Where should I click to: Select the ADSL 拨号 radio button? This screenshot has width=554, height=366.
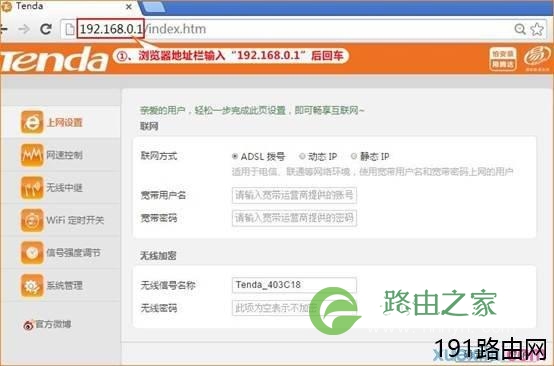point(235,156)
